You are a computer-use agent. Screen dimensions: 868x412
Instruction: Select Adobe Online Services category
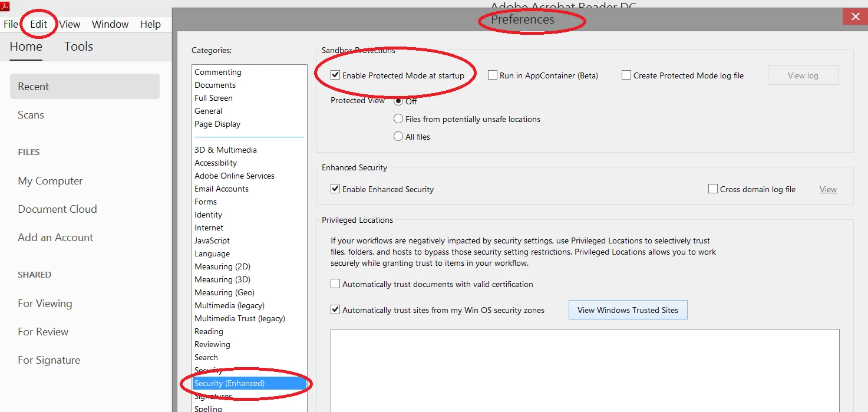235,176
